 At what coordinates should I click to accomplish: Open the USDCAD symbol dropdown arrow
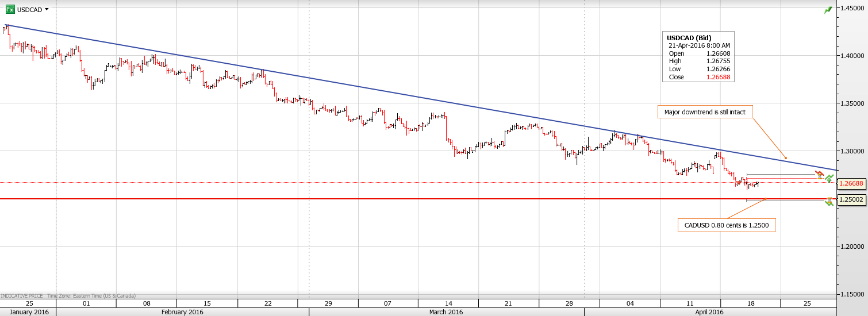pos(47,9)
